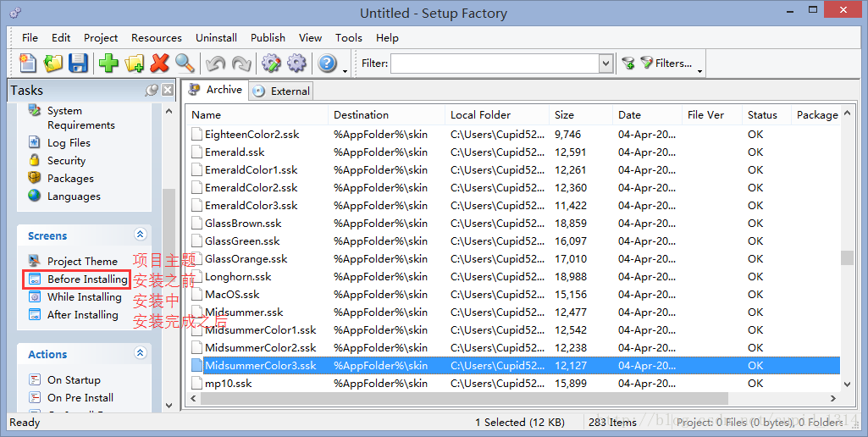The width and height of the screenshot is (868, 437).
Task: Open the Edit menu
Action: point(61,37)
